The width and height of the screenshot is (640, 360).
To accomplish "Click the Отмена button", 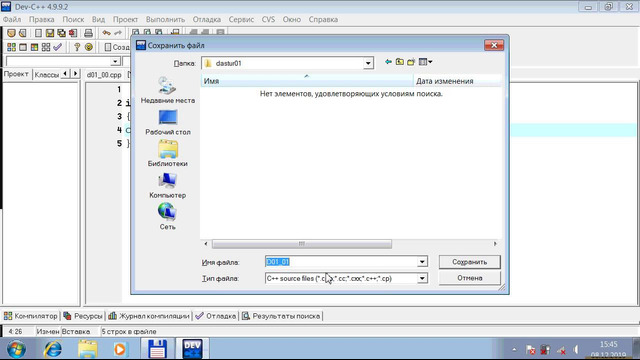I will [x=469, y=278].
